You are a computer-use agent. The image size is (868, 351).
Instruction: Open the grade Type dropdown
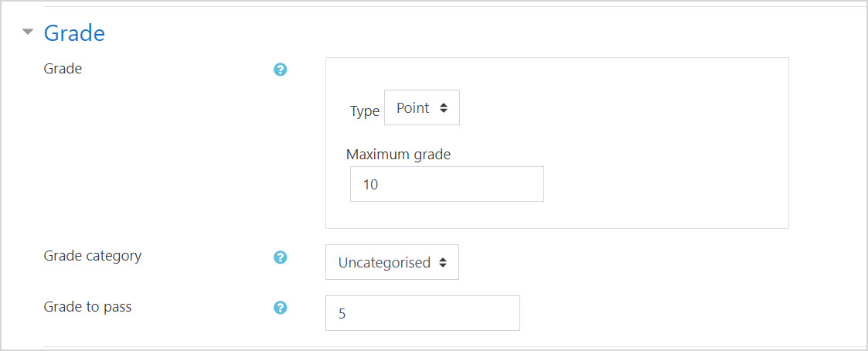pos(421,108)
